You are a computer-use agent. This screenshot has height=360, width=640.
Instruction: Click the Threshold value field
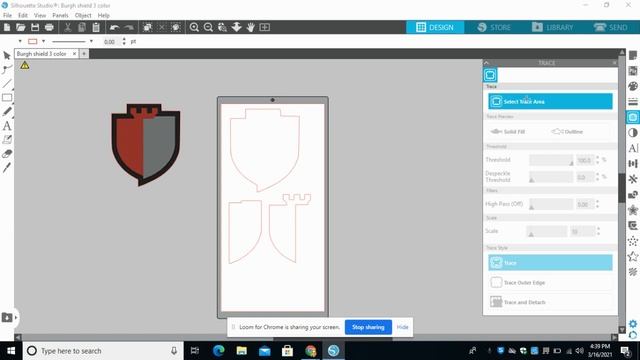point(585,160)
